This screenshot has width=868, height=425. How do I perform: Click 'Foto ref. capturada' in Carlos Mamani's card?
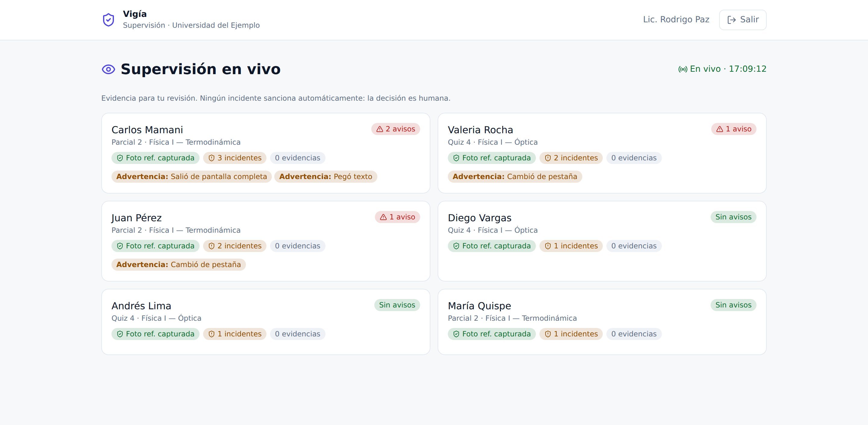tap(155, 158)
